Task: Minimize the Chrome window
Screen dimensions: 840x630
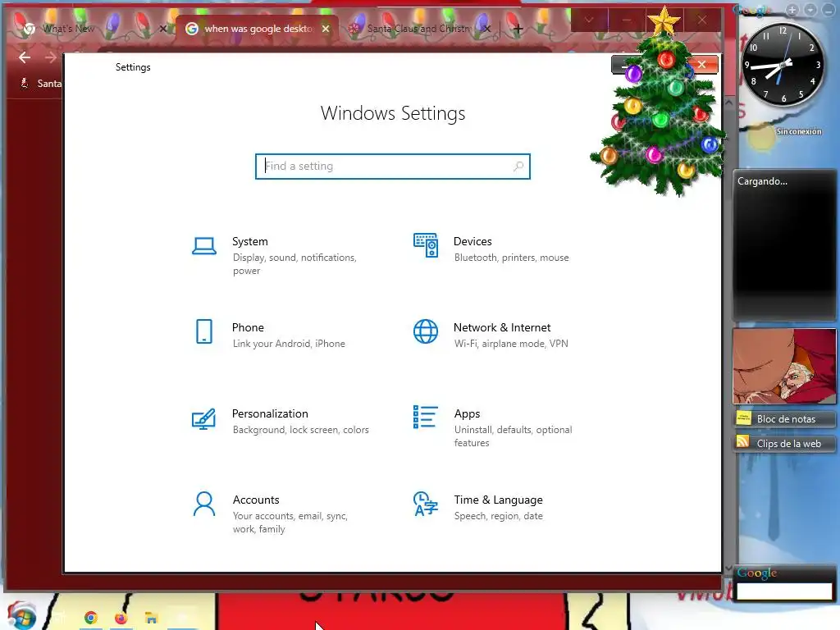Action: [x=626, y=21]
